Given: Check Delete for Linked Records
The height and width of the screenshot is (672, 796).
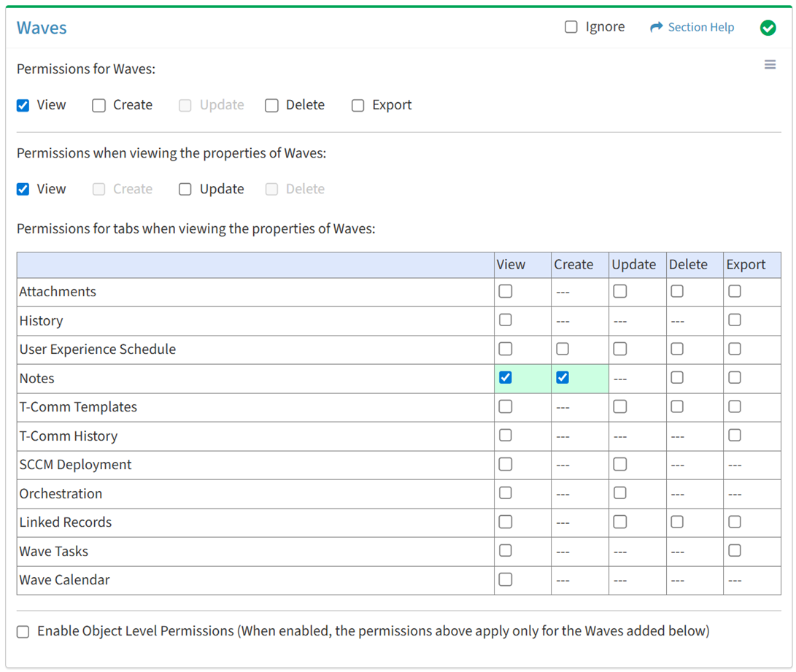Looking at the screenshot, I should click(x=677, y=522).
